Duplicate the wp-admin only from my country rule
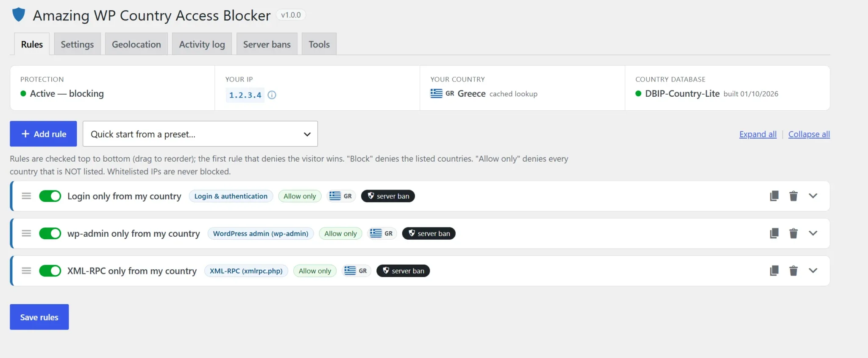 tap(774, 233)
